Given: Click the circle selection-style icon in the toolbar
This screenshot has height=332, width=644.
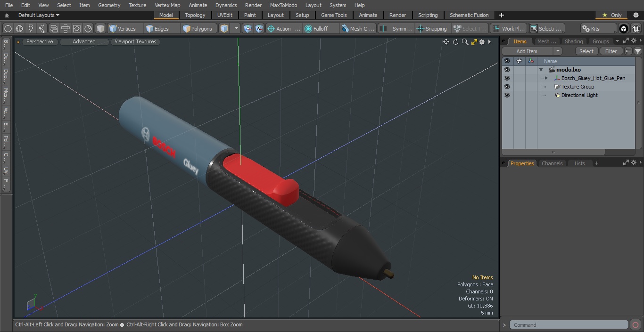Looking at the screenshot, I should (x=8, y=29).
